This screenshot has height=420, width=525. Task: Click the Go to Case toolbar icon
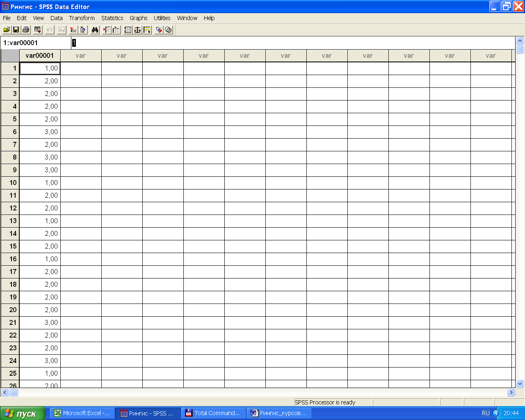pyautogui.click(x=73, y=30)
